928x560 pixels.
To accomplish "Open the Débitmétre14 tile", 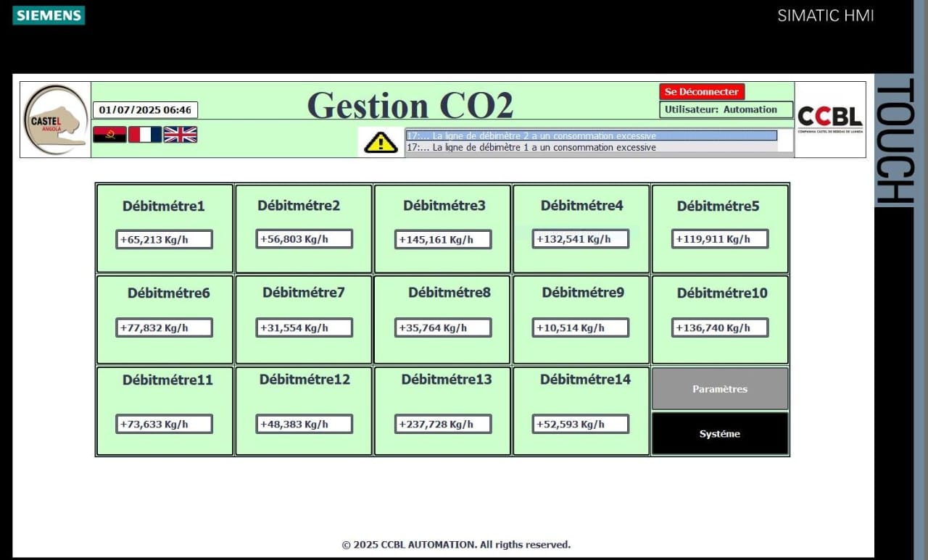I will pos(581,411).
